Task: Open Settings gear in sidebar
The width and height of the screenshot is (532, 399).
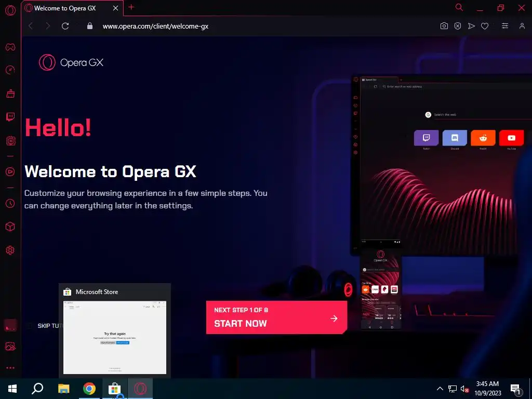Action: pos(10,250)
